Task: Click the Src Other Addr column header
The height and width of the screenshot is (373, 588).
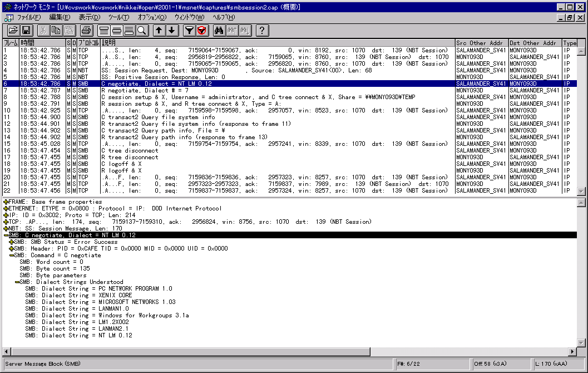Action: click(x=482, y=43)
